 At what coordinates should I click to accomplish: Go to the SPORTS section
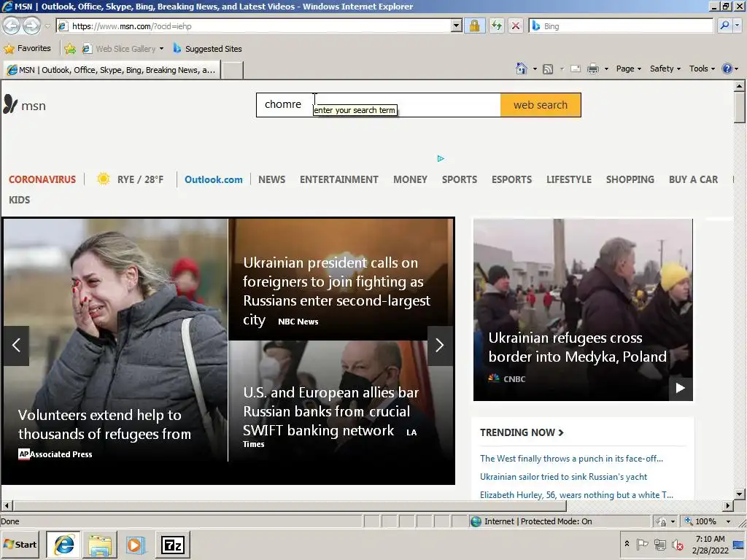click(460, 179)
